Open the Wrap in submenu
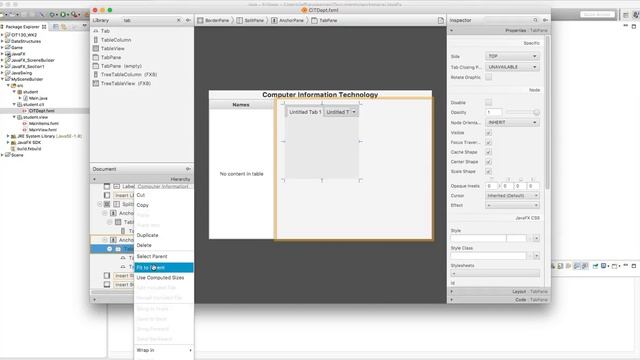This screenshot has height=360, width=640. (x=164, y=350)
